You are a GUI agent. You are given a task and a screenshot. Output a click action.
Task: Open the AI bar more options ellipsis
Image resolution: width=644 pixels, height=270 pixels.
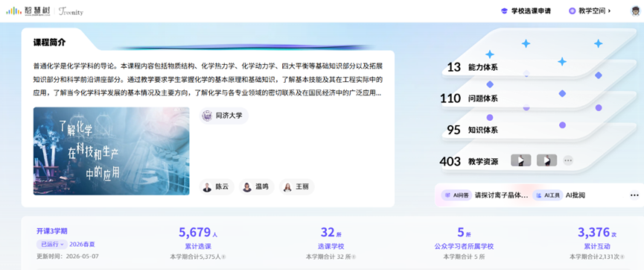(634, 195)
